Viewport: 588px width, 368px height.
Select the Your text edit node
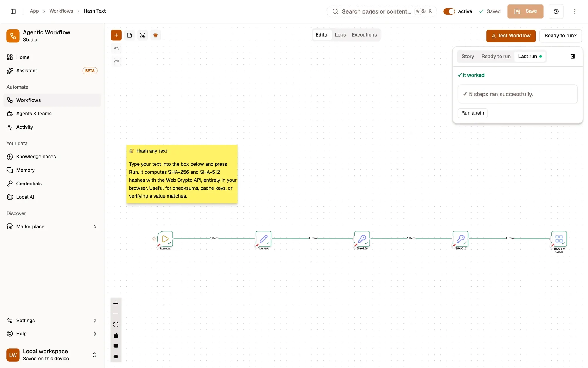[x=263, y=239]
